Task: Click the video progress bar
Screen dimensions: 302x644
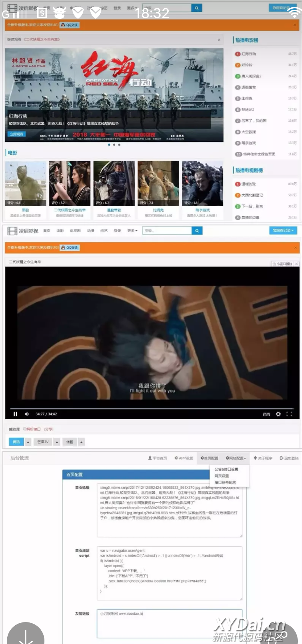Action: [x=152, y=408]
